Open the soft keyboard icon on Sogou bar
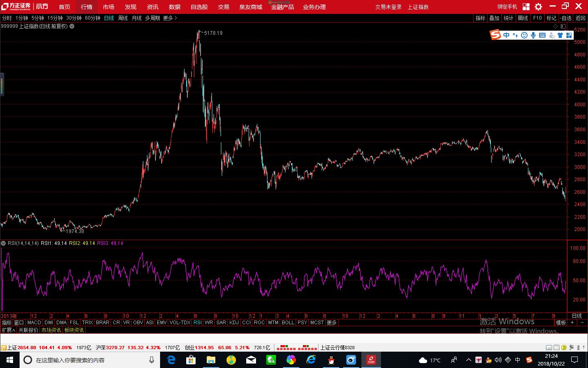This screenshot has width=588, height=368. (x=542, y=35)
